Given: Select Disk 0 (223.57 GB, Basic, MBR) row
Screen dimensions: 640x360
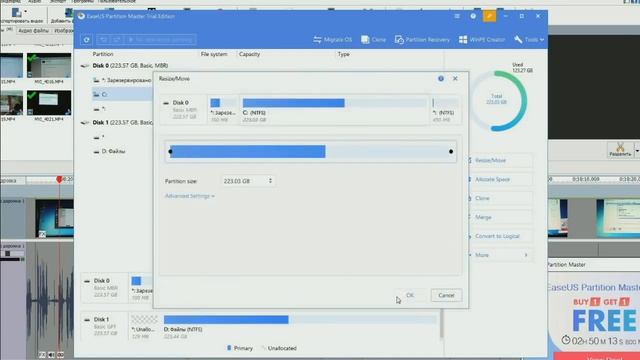Looking at the screenshot, I should pos(130,65).
